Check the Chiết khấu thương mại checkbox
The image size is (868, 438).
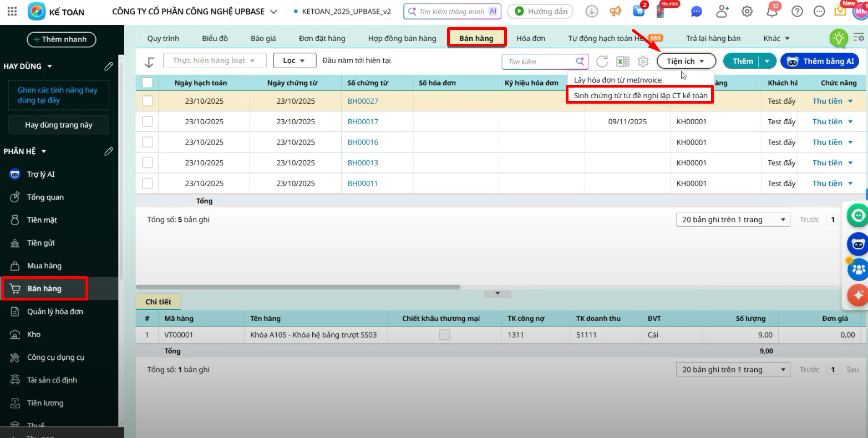(x=444, y=335)
